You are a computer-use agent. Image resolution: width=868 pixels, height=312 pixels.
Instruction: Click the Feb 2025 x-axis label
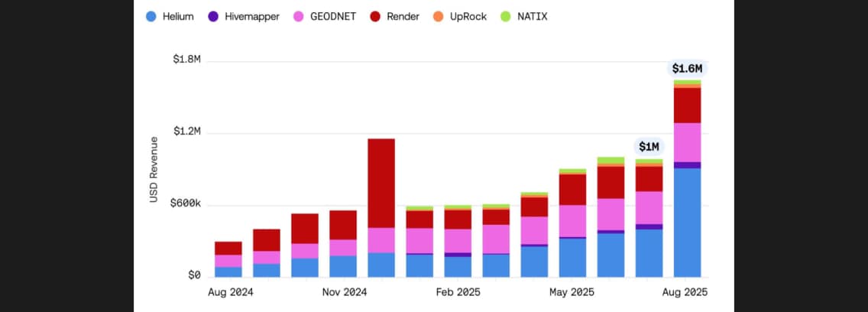coord(458,292)
